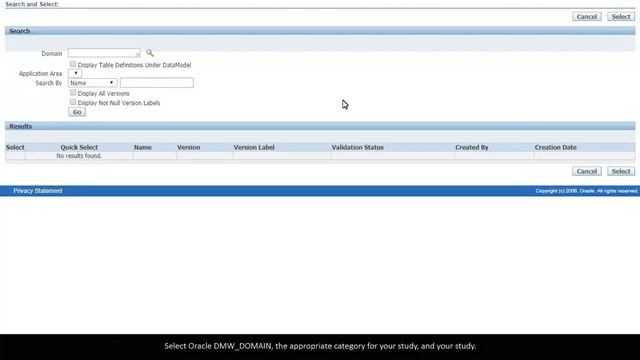
Task: Click the Select column header in Results
Action: tap(15, 147)
